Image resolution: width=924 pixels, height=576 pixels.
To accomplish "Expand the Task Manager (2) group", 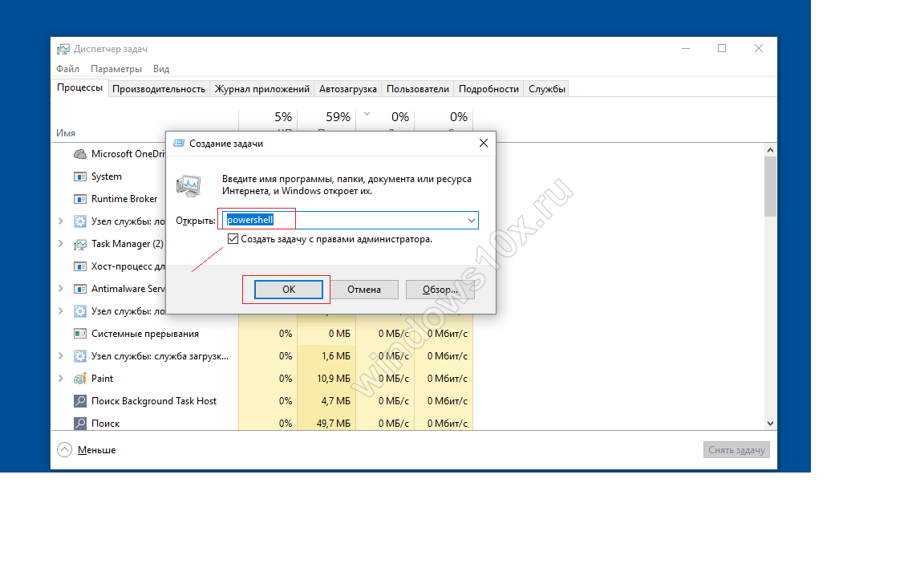I will pyautogui.click(x=61, y=244).
